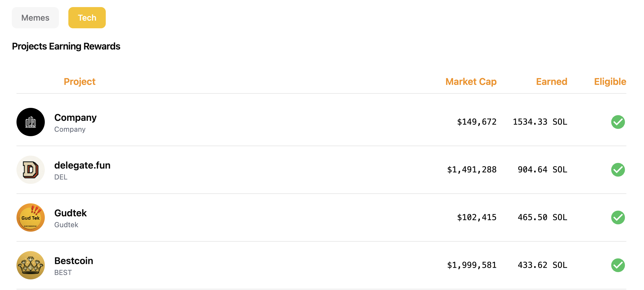Image resolution: width=644 pixels, height=290 pixels.
Task: Click Gudtek's green eligible checkmark
Action: click(618, 218)
